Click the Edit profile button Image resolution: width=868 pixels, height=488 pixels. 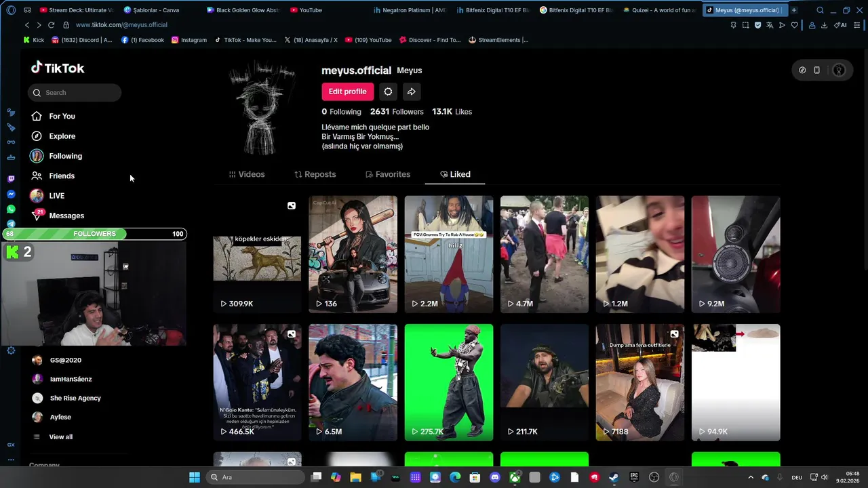tap(347, 91)
